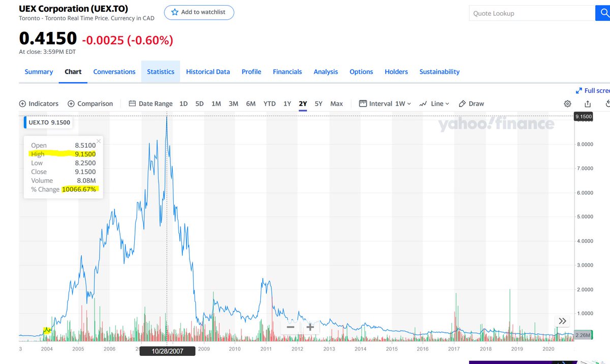Select the Chart tab
The height and width of the screenshot is (364, 610).
coord(73,72)
